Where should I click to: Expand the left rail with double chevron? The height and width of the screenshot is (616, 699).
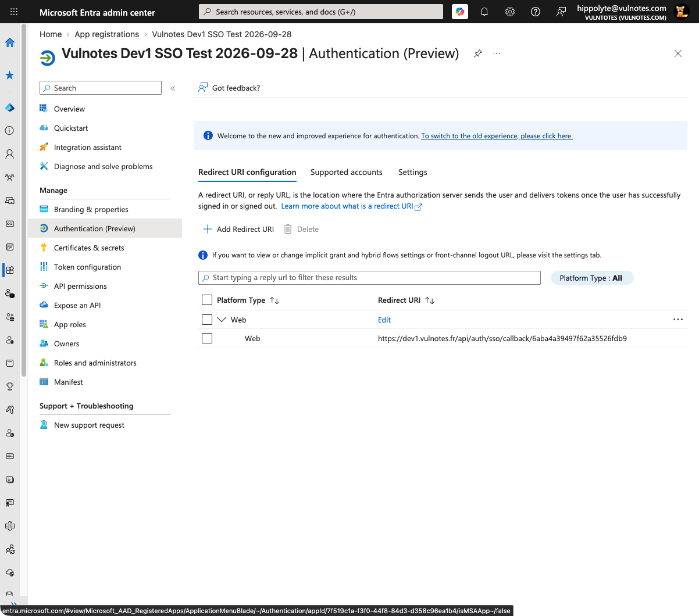14,605
